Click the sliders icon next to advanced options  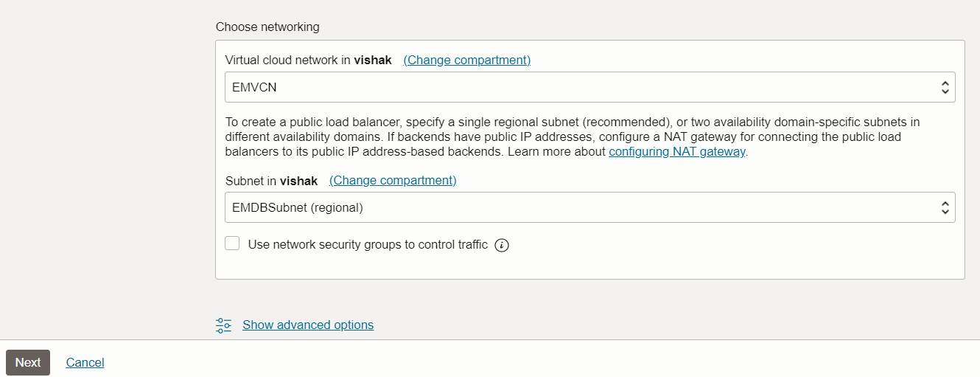223,325
